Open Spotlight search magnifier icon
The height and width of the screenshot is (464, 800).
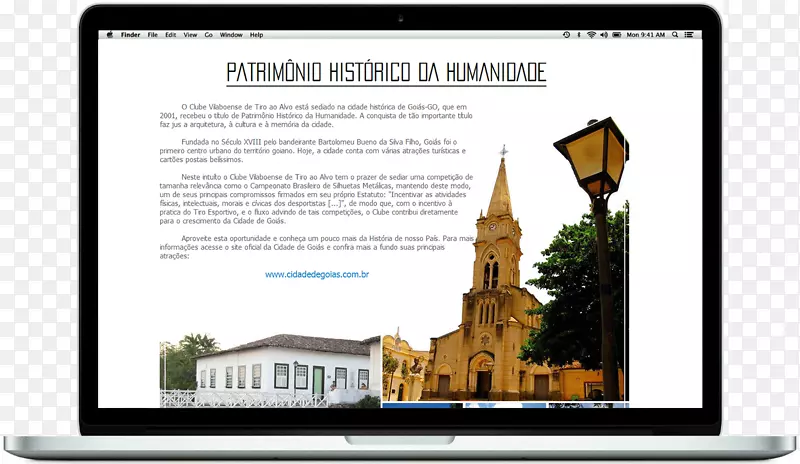673,35
